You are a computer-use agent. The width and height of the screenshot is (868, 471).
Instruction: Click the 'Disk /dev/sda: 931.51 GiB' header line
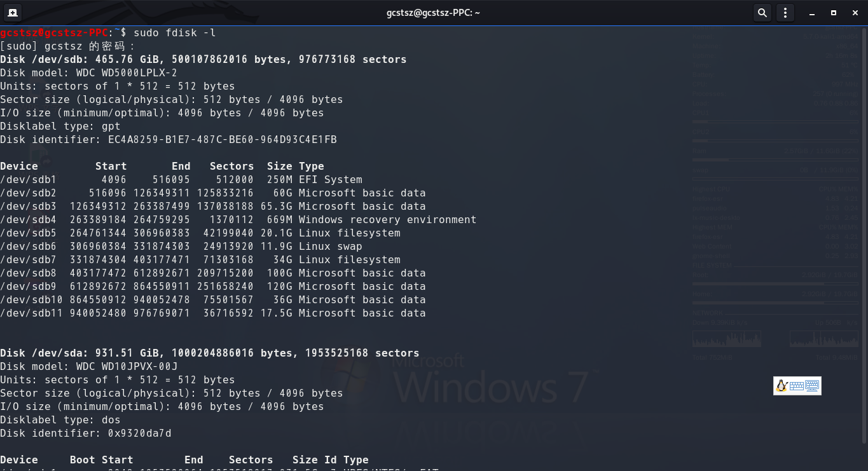tap(210, 353)
